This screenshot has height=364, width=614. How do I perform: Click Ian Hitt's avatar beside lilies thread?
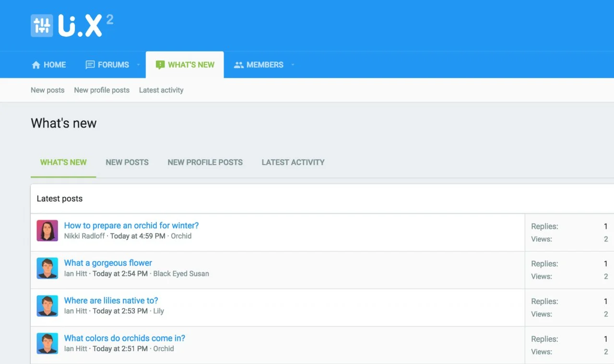click(47, 306)
